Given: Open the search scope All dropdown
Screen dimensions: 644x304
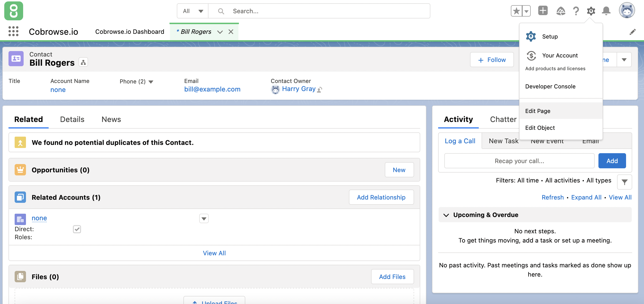Looking at the screenshot, I should pos(192,11).
